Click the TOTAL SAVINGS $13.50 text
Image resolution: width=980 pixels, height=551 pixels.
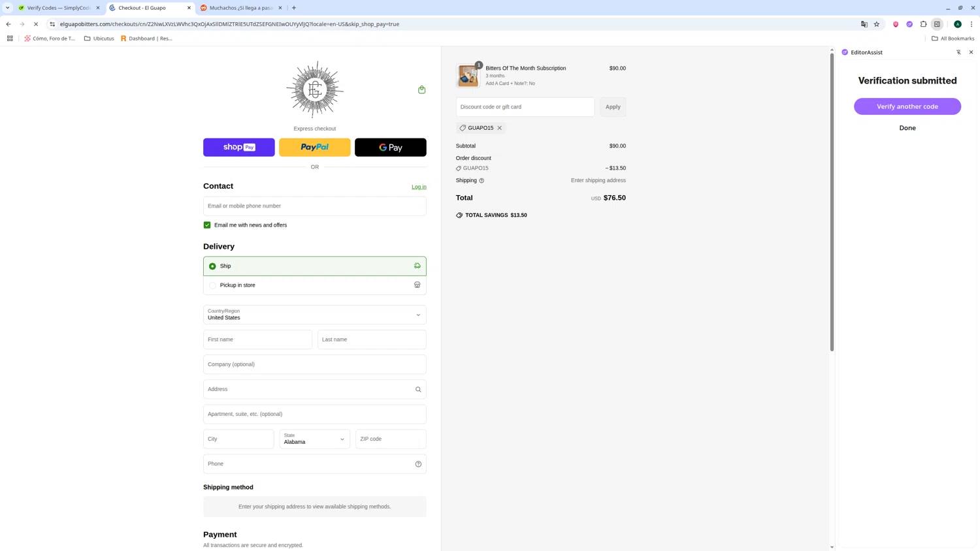pyautogui.click(x=496, y=215)
